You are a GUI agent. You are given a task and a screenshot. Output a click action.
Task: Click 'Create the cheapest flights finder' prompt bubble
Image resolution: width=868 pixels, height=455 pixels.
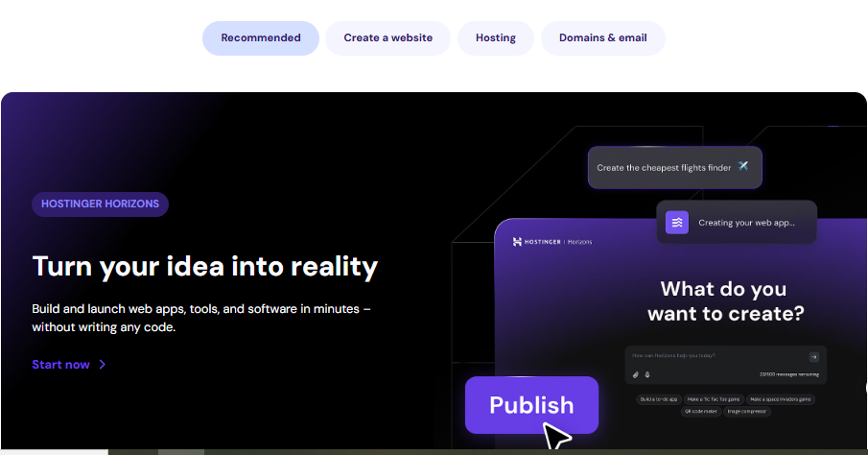pos(675,167)
